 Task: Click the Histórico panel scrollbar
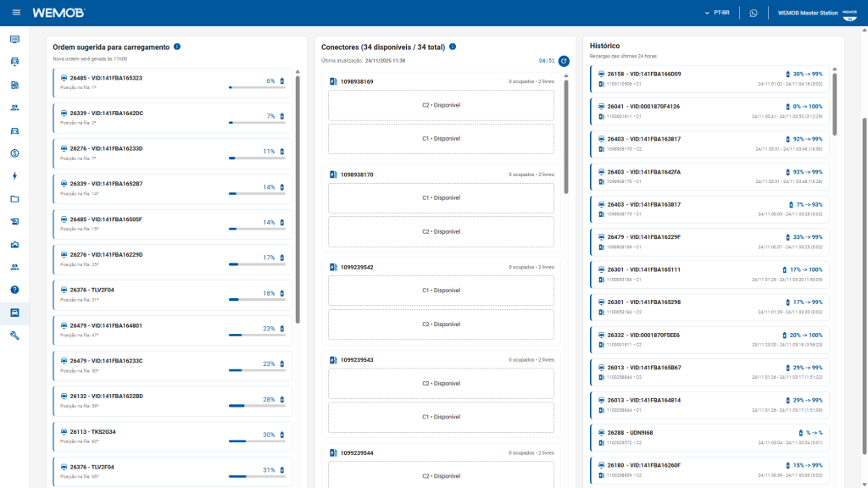click(835, 102)
